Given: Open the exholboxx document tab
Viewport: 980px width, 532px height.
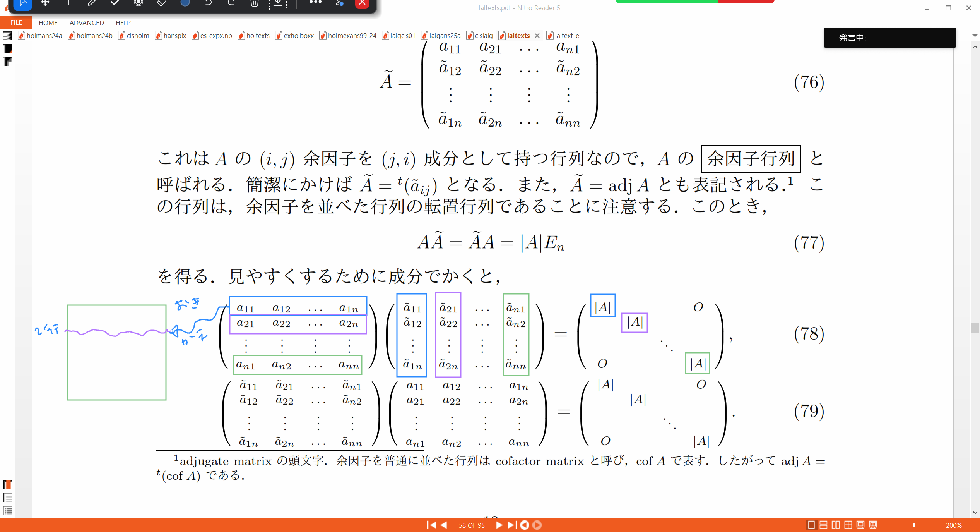Looking at the screenshot, I should coord(294,36).
